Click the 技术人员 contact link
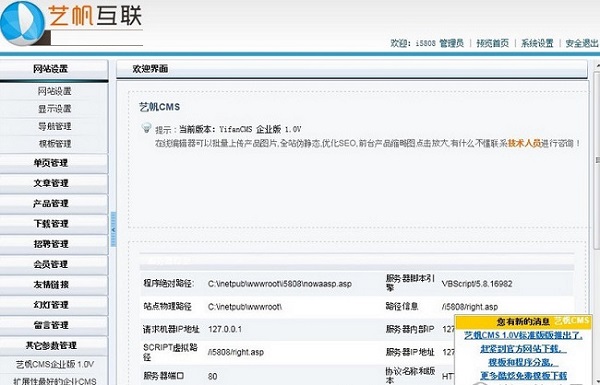 [x=524, y=144]
